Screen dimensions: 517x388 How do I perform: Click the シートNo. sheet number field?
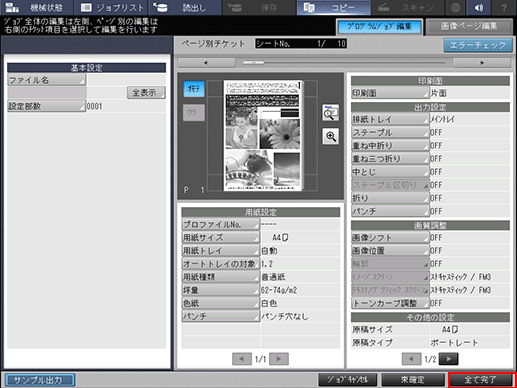pyautogui.click(x=301, y=44)
